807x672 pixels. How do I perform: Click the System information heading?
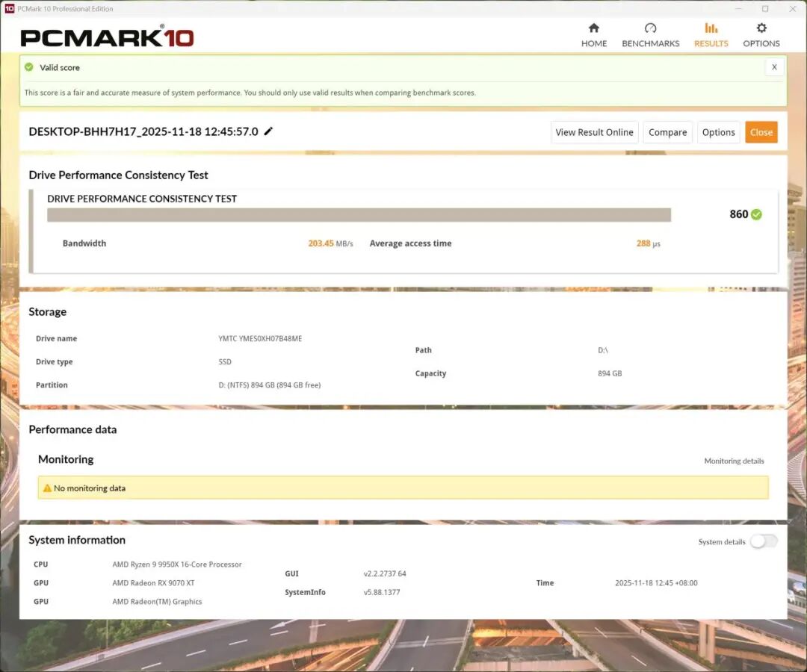(77, 540)
